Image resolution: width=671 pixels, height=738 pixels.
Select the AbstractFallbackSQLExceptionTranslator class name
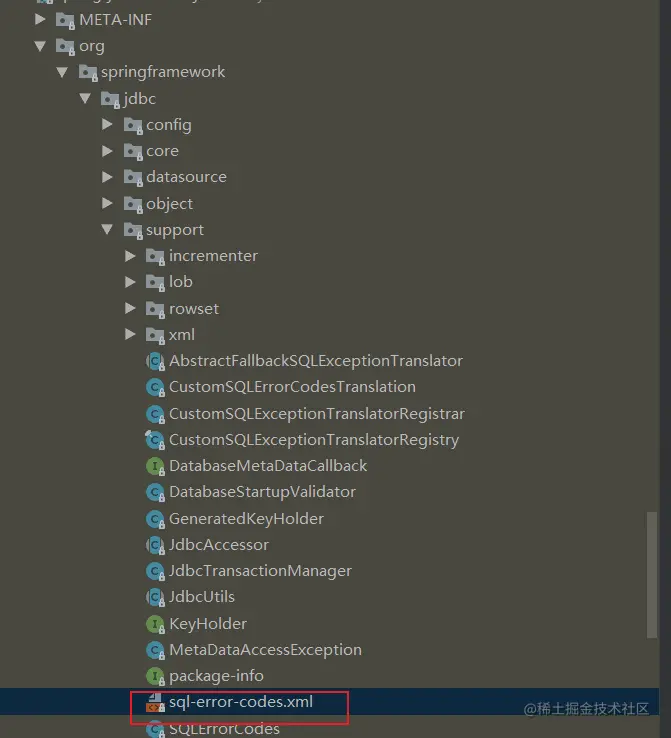316,361
